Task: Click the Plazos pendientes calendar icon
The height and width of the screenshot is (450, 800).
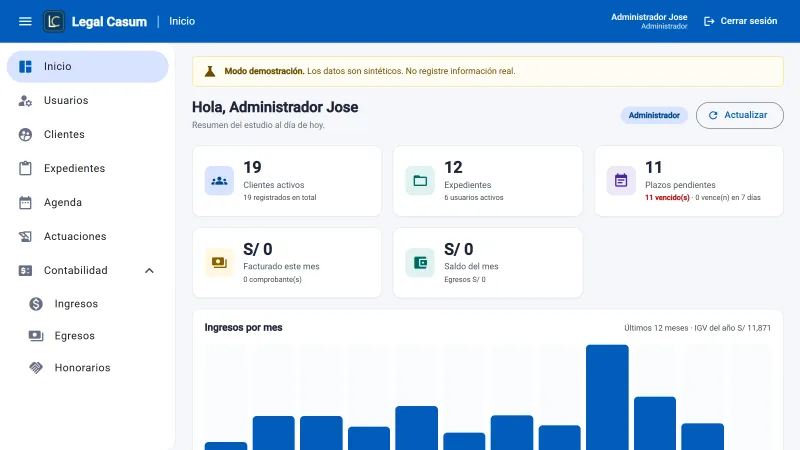Action: click(x=621, y=181)
